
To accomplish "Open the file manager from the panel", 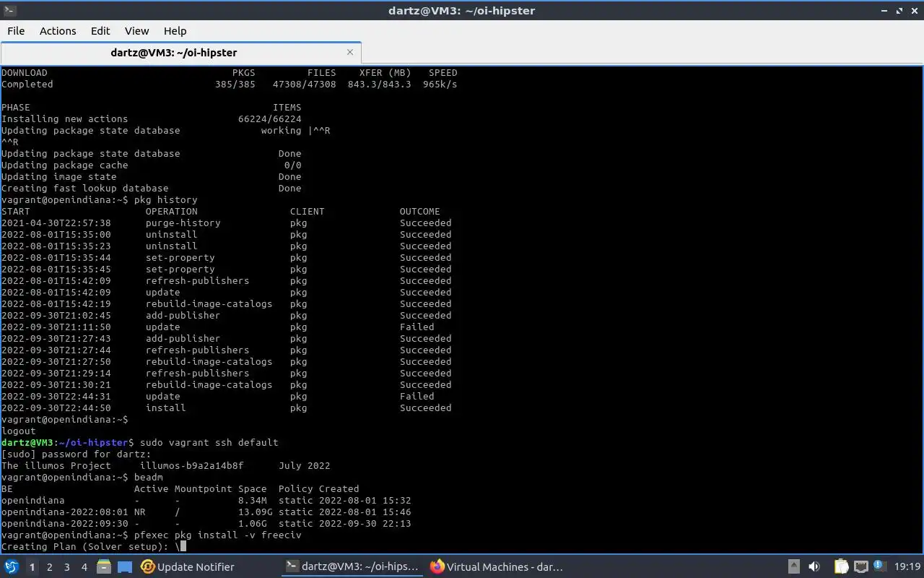I will (104, 567).
